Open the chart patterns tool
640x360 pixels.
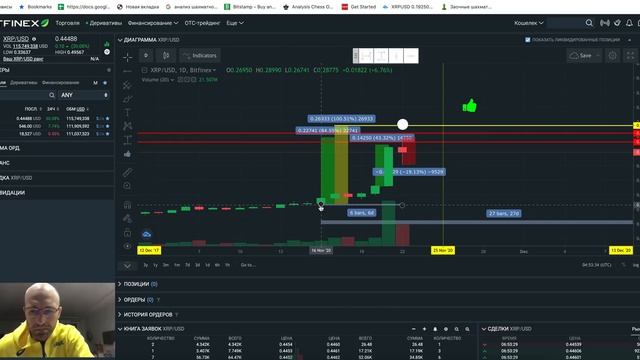click(x=127, y=126)
